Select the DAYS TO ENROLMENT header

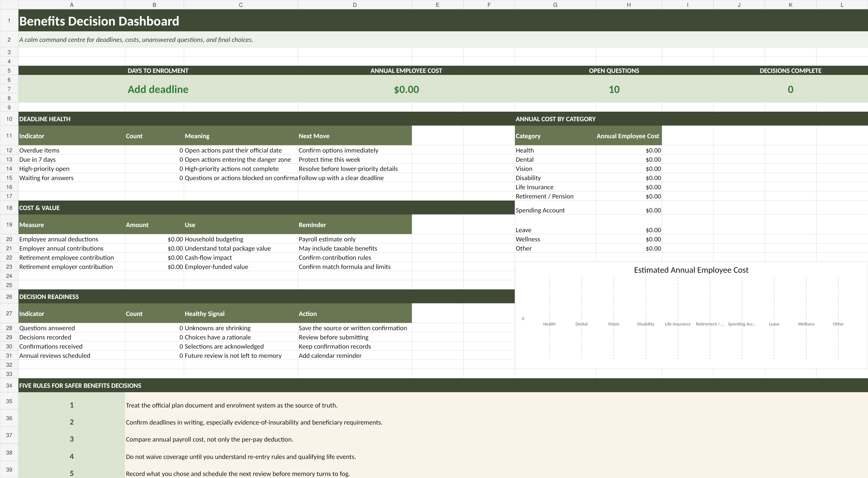tap(158, 71)
